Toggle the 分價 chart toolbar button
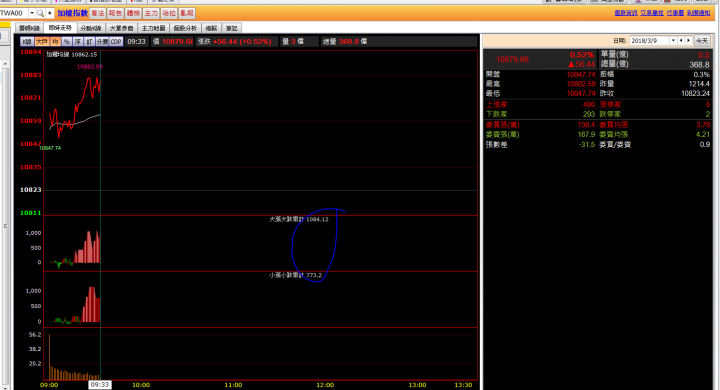This screenshot has width=720, height=390. (x=102, y=41)
